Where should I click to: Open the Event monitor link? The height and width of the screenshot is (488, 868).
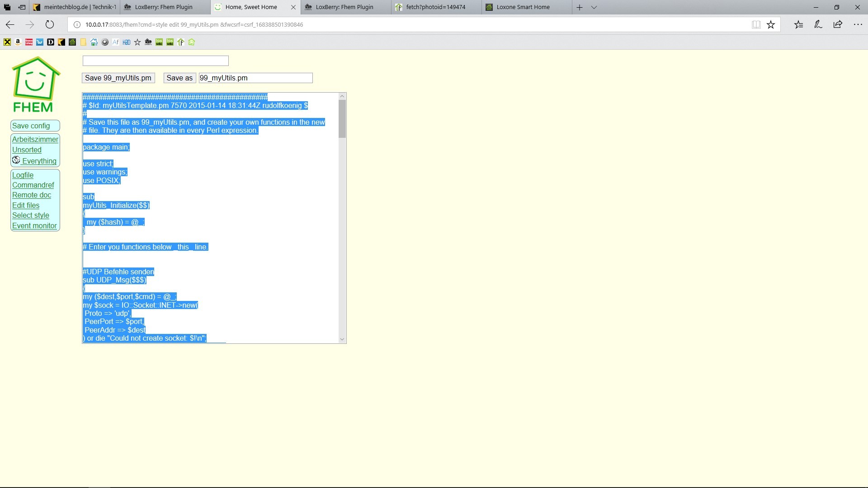pos(34,225)
